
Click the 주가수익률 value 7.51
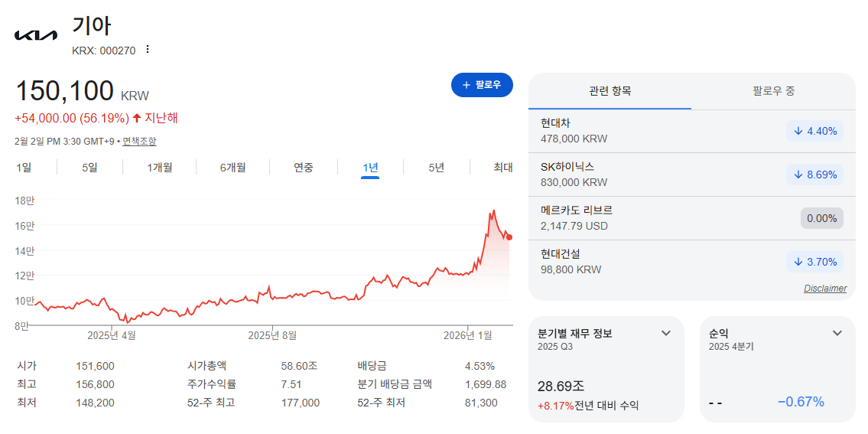291,385
